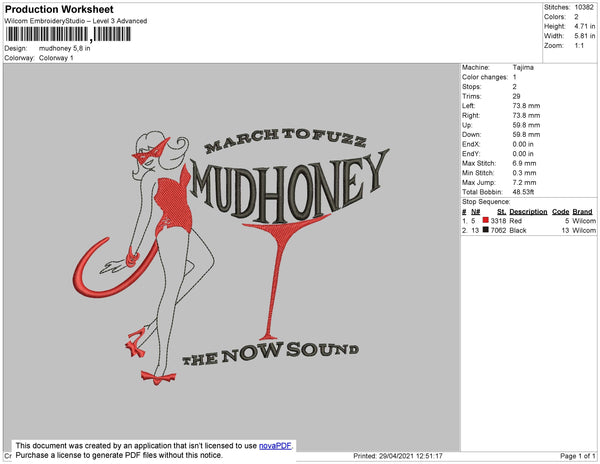This screenshot has height=464, width=600.
Task: Click the barcode under the worksheet title
Action: click(x=68, y=34)
